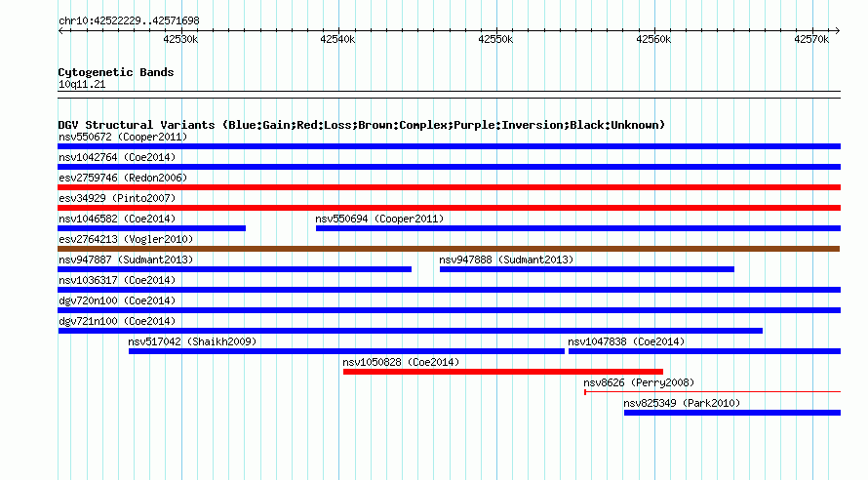Select the 10q11.21 band label

[82, 84]
